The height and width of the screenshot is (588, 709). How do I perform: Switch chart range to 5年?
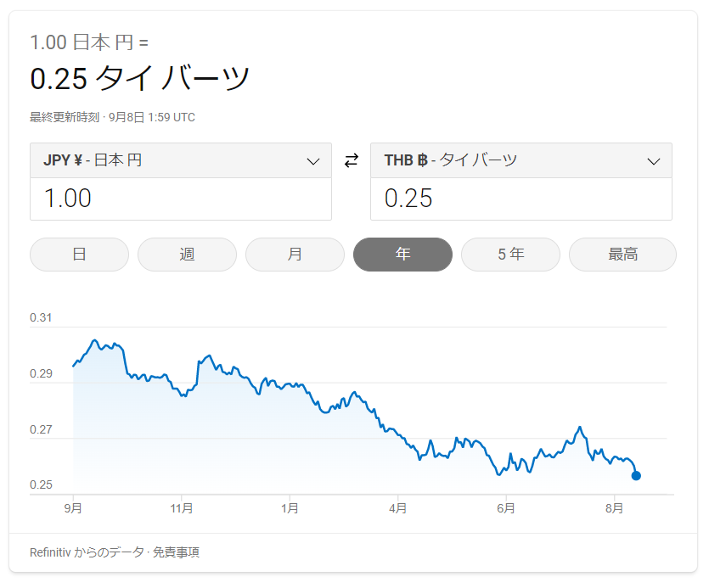(x=511, y=255)
